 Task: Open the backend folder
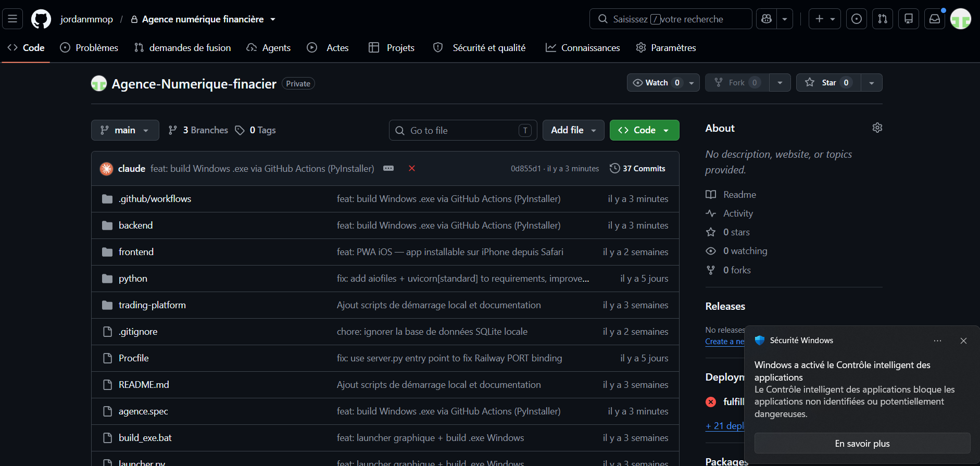tap(135, 225)
